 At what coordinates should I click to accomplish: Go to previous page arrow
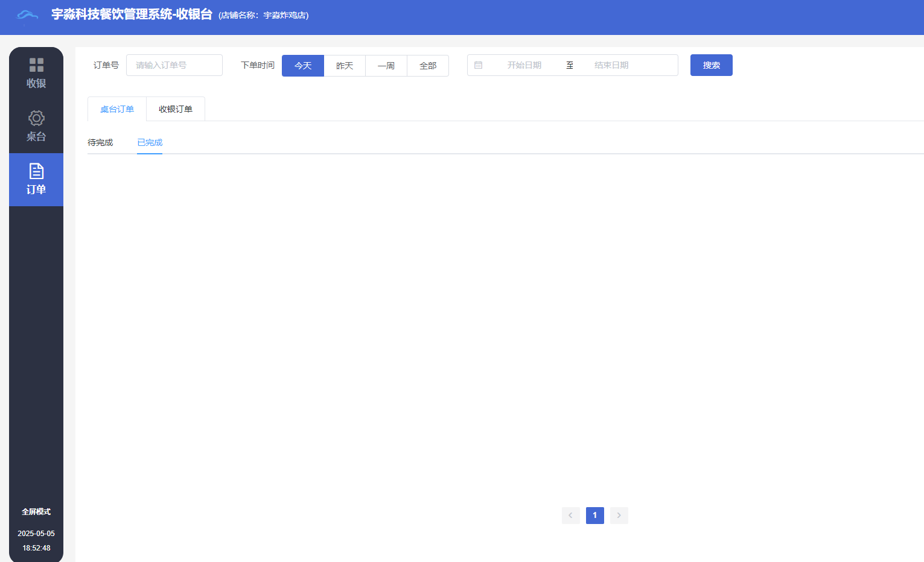(x=570, y=516)
